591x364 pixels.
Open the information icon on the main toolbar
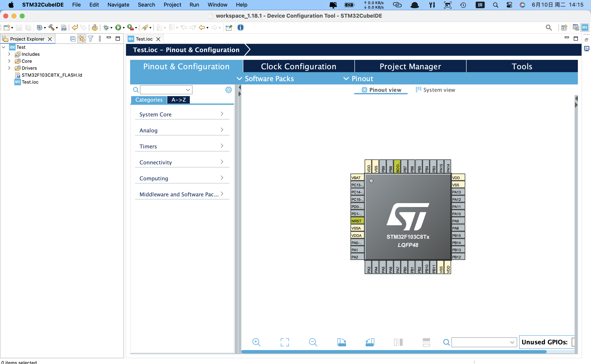tap(240, 27)
